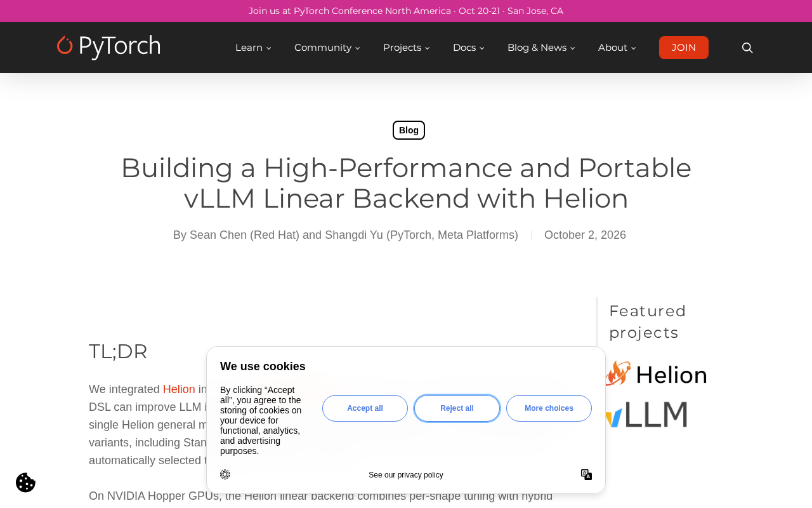Viewport: 812px width, 508px height.
Task: Expand the Docs dropdown menu
Action: coord(468,48)
